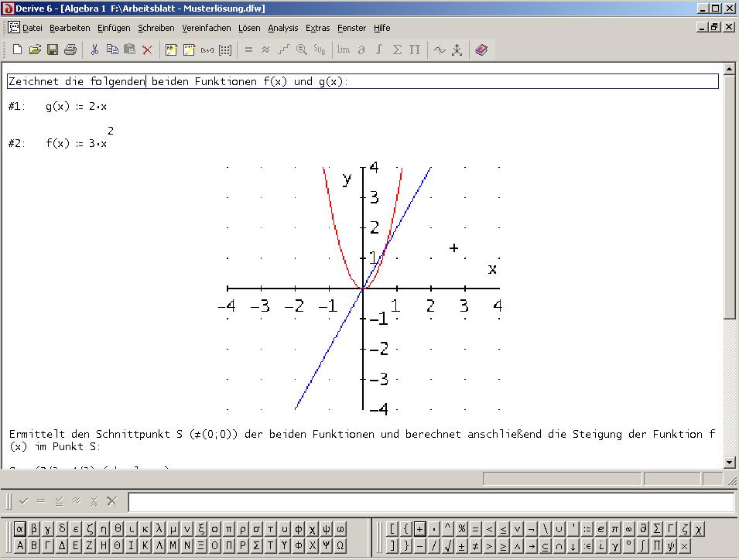Open the Analysis menu

point(282,28)
